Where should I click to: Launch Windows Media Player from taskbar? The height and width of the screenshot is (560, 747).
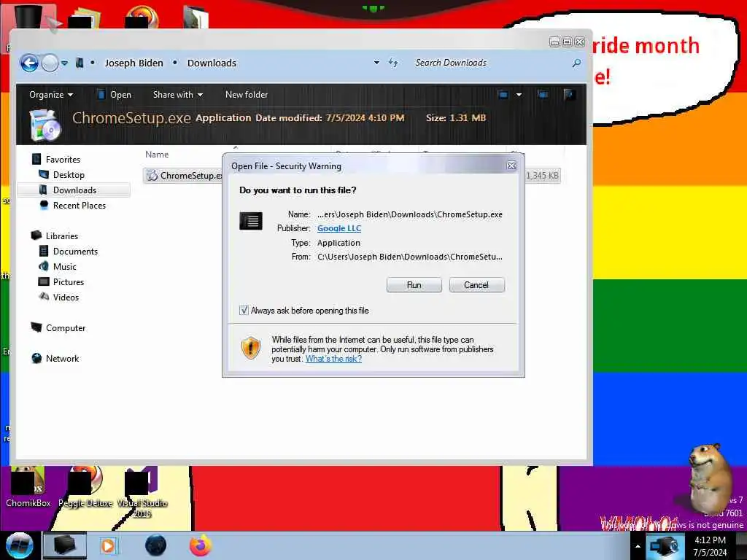point(108,545)
